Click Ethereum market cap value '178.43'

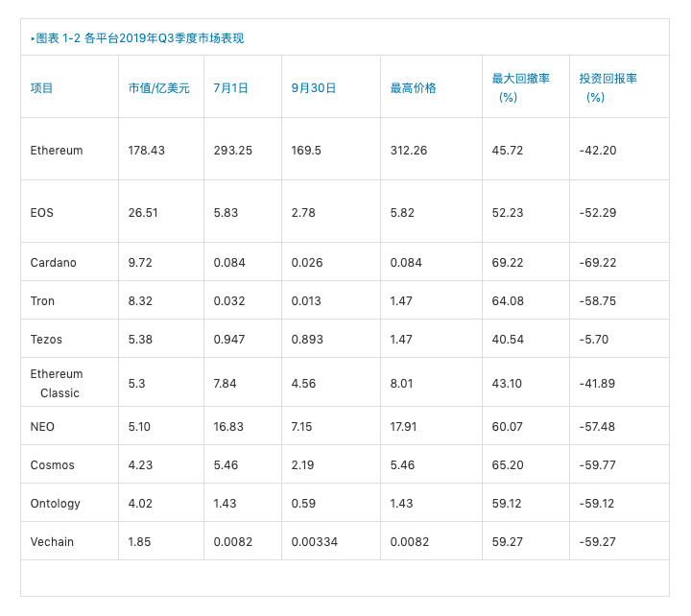click(146, 151)
